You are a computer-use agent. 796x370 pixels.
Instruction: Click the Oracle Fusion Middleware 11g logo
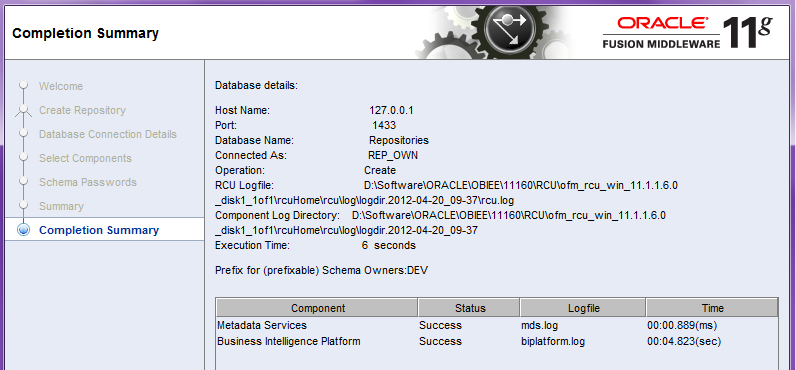click(688, 32)
